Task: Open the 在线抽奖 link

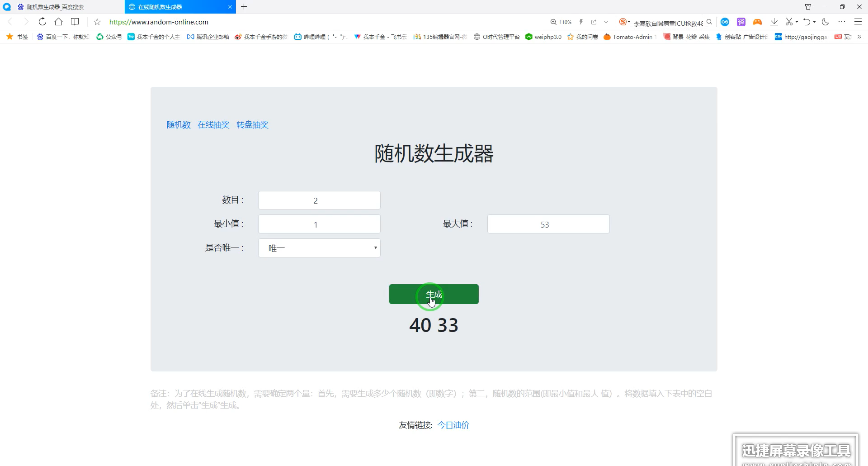Action: pos(213,125)
